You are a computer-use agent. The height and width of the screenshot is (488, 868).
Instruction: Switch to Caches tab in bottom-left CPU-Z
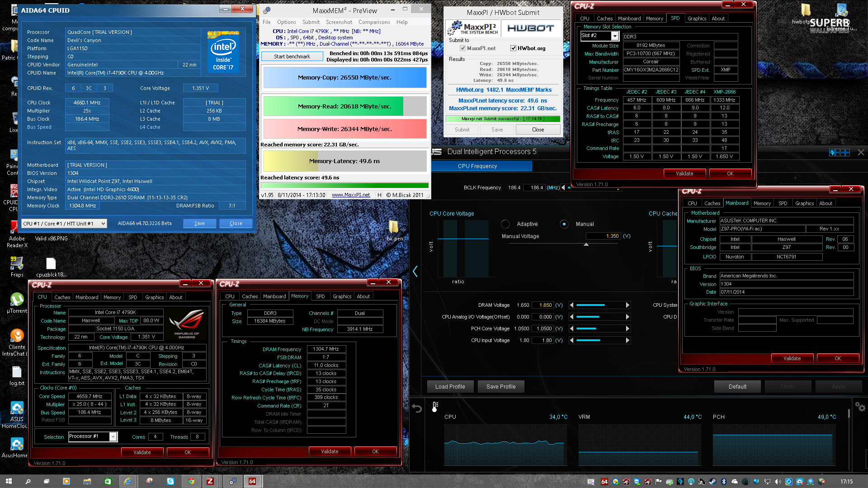(62, 297)
